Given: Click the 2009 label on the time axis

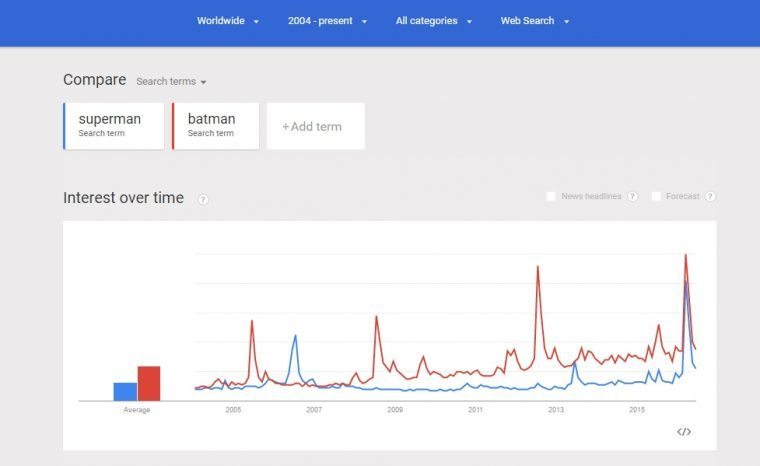Looking at the screenshot, I should pyautogui.click(x=395, y=410).
